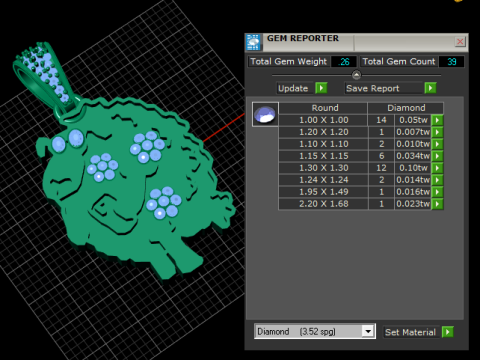Click the Round column header
Screen dimensions: 480x360
click(x=323, y=108)
